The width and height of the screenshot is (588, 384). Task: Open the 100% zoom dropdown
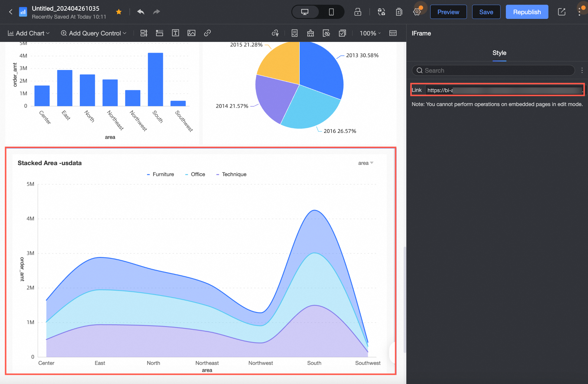[x=370, y=33]
